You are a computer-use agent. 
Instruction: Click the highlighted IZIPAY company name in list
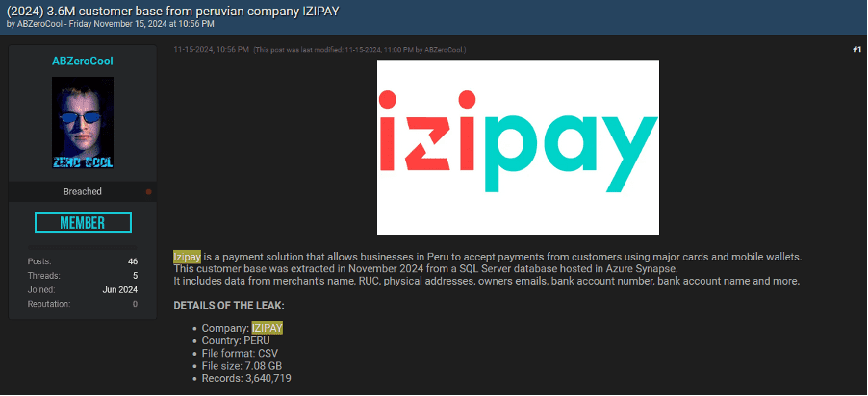pyautogui.click(x=268, y=328)
